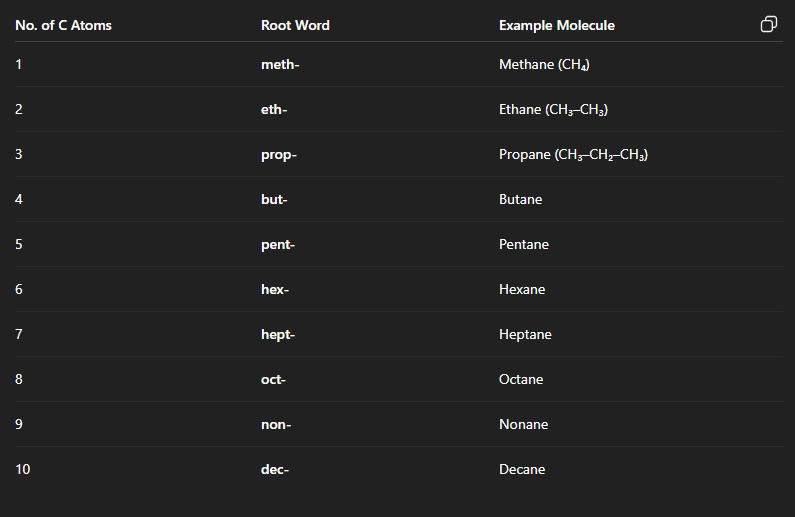The image size is (795, 517).
Task: Click the number 10 carbon atoms cell
Action: click(x=23, y=469)
